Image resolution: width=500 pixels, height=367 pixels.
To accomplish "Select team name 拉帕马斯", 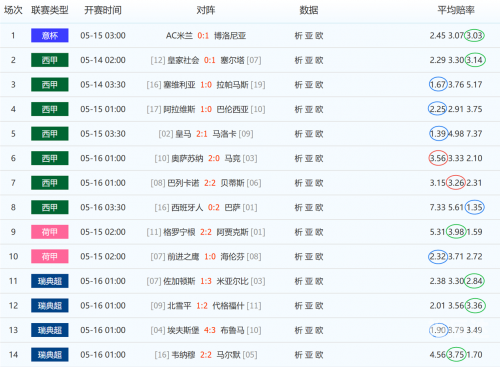I will click(232, 85).
